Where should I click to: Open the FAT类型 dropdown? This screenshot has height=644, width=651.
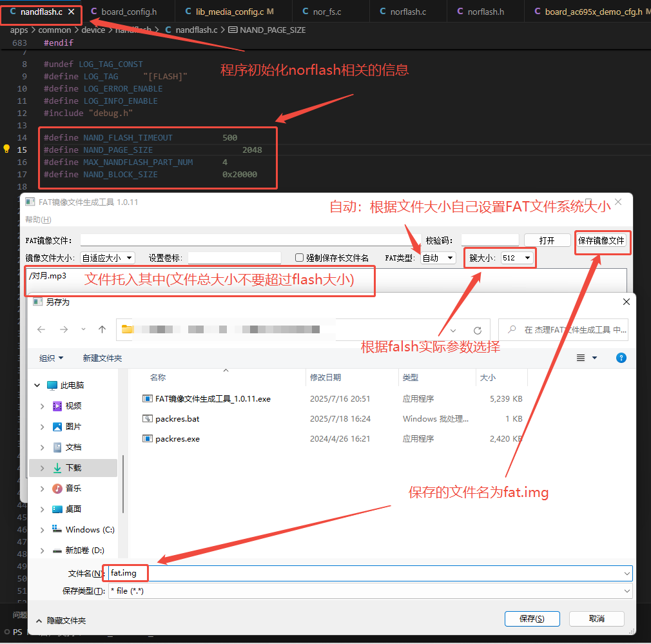tap(438, 258)
